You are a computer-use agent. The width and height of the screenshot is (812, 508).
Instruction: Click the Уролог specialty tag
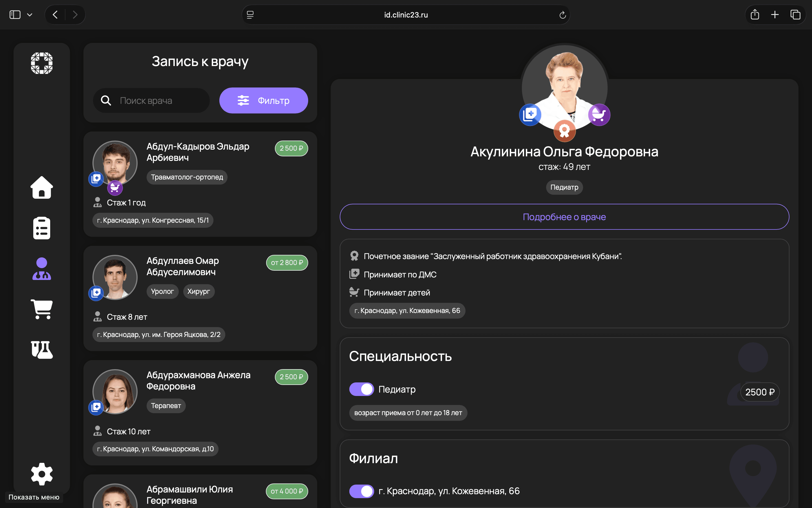(x=162, y=291)
